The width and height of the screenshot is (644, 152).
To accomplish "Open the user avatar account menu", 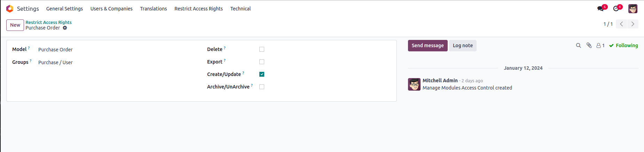I will point(633,9).
